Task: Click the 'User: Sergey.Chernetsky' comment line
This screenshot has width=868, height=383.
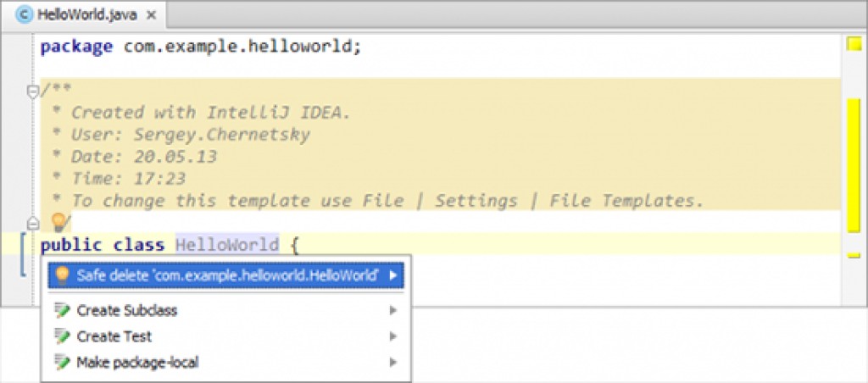Action: tap(191, 135)
